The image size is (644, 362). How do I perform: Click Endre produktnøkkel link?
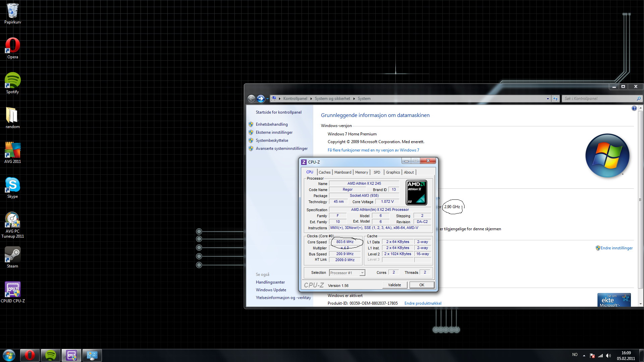pyautogui.click(x=423, y=303)
